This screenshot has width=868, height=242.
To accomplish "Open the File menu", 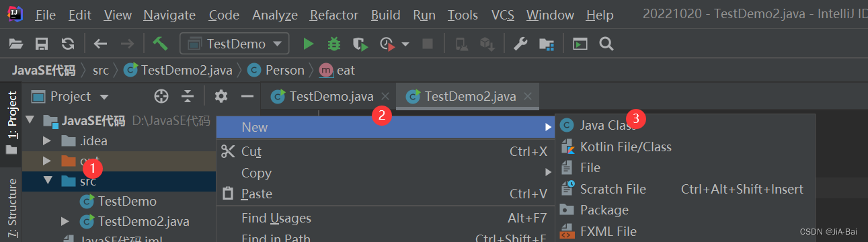I will pyautogui.click(x=45, y=15).
